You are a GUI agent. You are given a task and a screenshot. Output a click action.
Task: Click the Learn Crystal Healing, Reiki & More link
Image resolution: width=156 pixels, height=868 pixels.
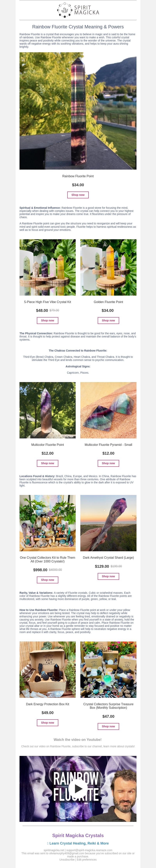(x=78, y=843)
